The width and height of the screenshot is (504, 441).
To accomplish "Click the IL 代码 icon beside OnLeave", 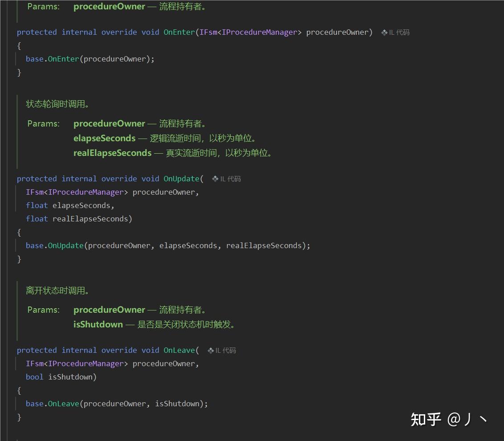I will (x=222, y=350).
